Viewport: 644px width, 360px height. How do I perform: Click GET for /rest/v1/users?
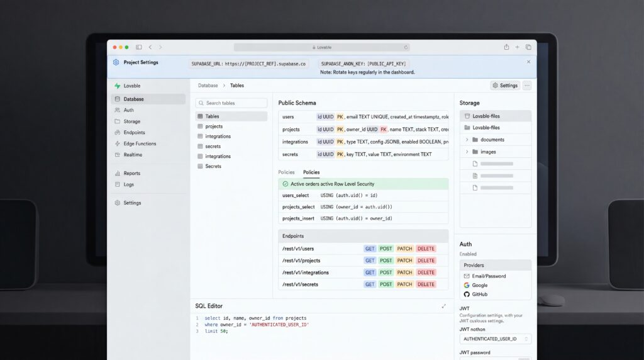[x=370, y=249]
